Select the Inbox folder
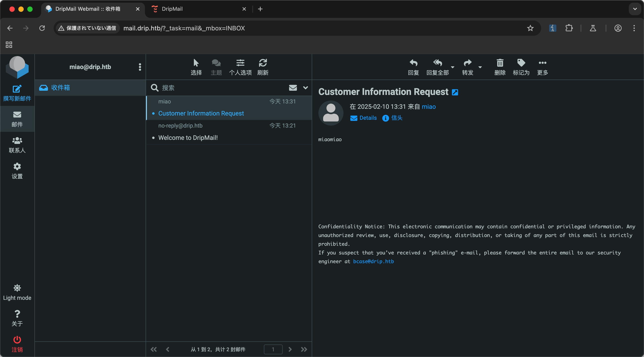Image resolution: width=644 pixels, height=357 pixels. [x=61, y=88]
